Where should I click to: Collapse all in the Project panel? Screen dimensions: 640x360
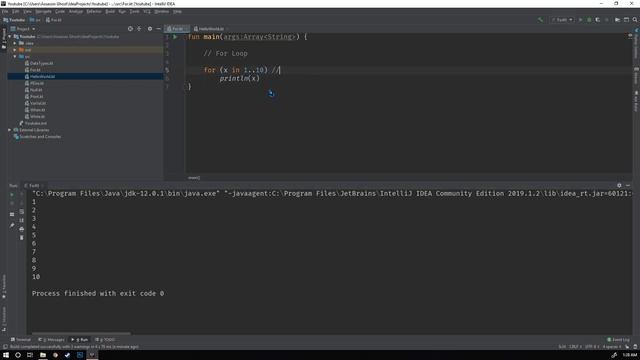139,29
